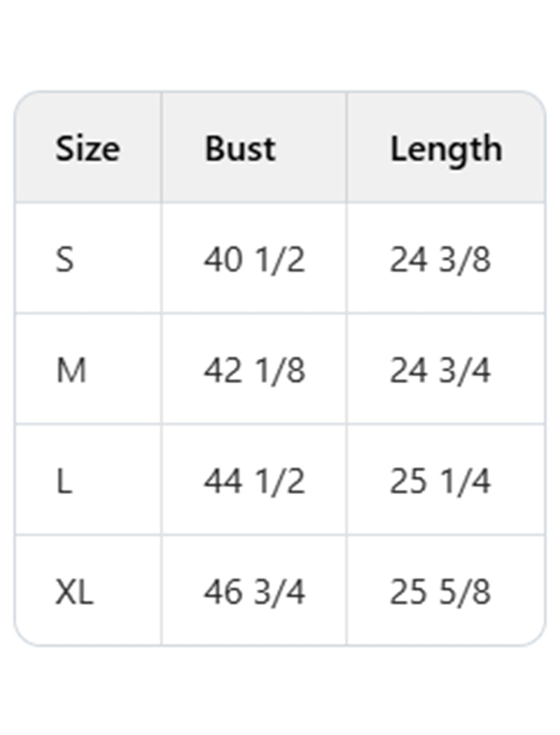
Task: Click the length value 25 5/8
Action: click(440, 592)
